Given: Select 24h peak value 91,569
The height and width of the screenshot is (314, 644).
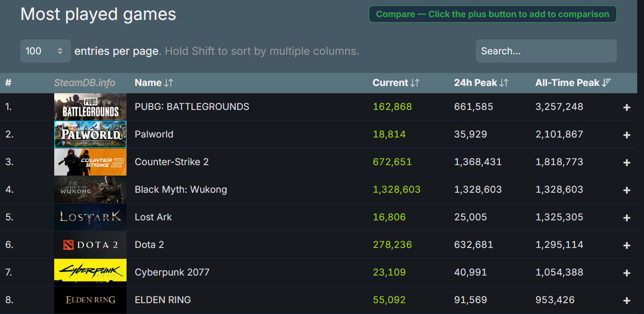Looking at the screenshot, I should pos(470,300).
